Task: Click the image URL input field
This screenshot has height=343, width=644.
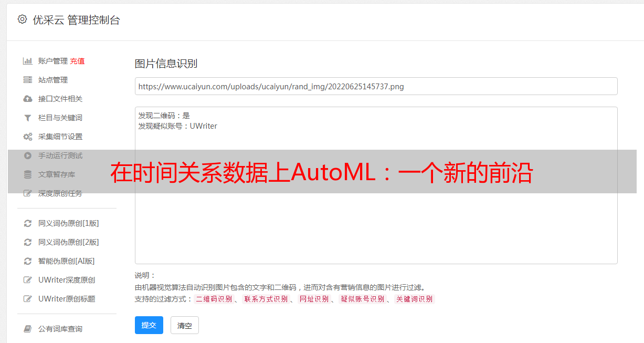Action: pyautogui.click(x=376, y=86)
